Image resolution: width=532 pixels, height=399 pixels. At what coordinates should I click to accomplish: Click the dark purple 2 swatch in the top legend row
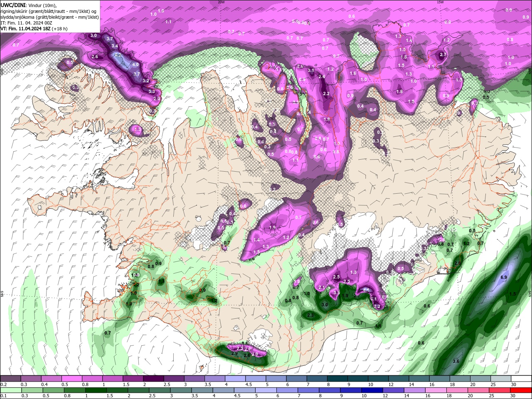(153, 379)
